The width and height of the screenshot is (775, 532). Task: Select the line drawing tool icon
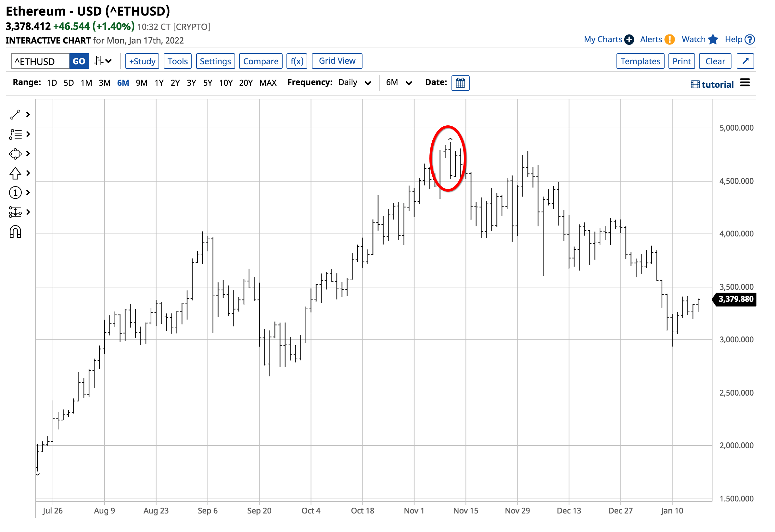[x=15, y=115]
